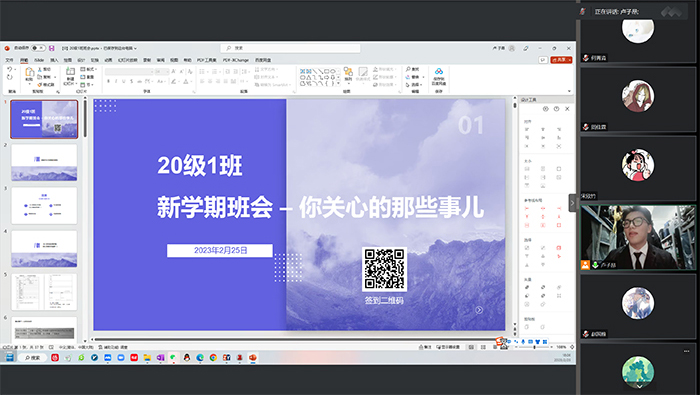Click the red Share button
The width and height of the screenshot is (700, 395).
pos(561,60)
